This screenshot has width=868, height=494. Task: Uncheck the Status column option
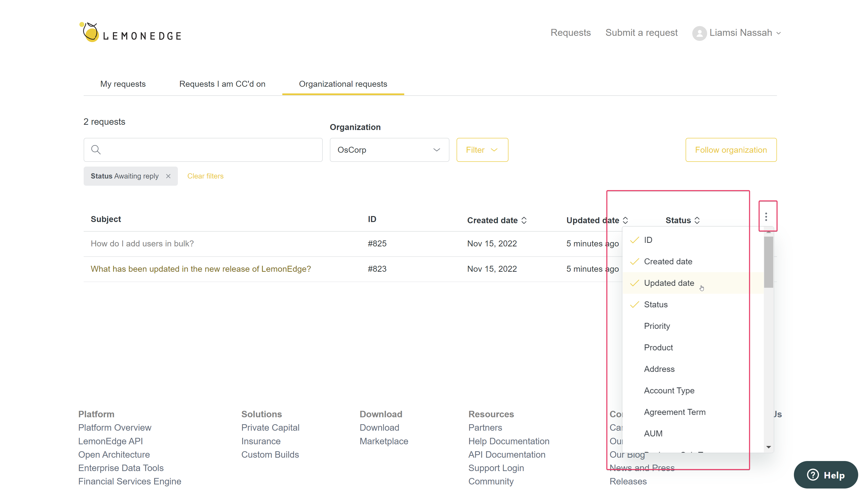pos(693,304)
